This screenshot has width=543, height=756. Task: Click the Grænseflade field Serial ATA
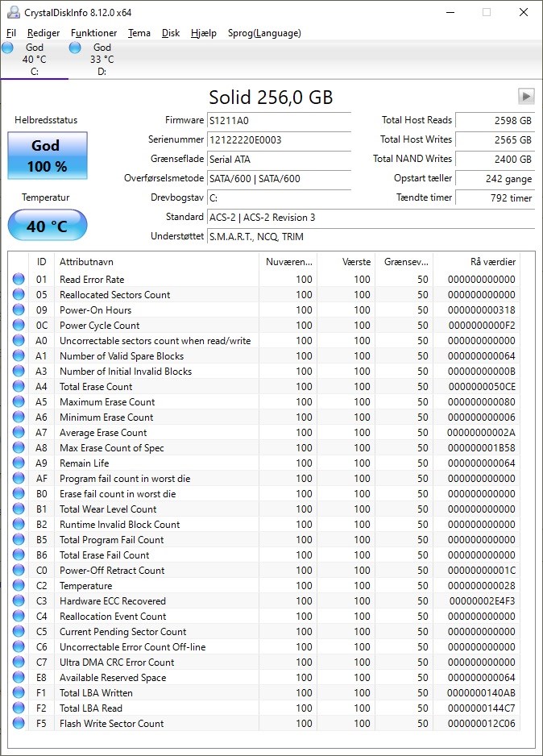pyautogui.click(x=279, y=159)
